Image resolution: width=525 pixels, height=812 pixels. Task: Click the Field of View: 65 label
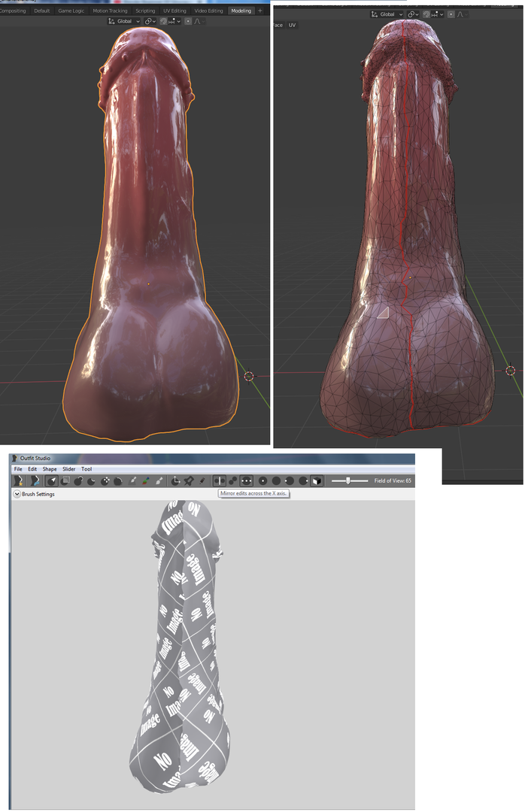coord(393,481)
